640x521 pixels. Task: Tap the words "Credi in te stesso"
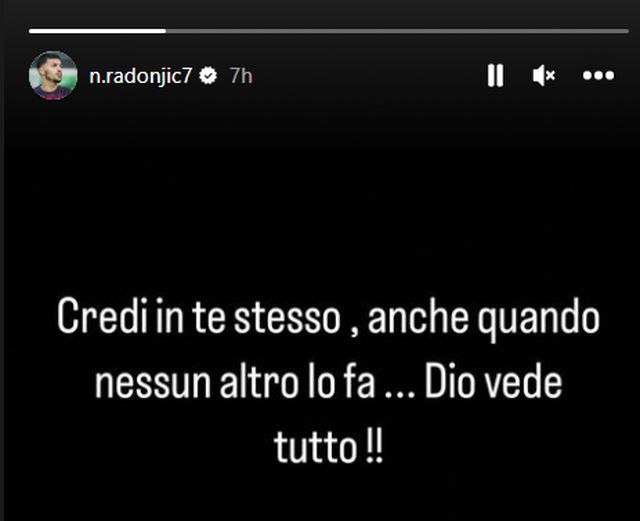[x=199, y=317]
